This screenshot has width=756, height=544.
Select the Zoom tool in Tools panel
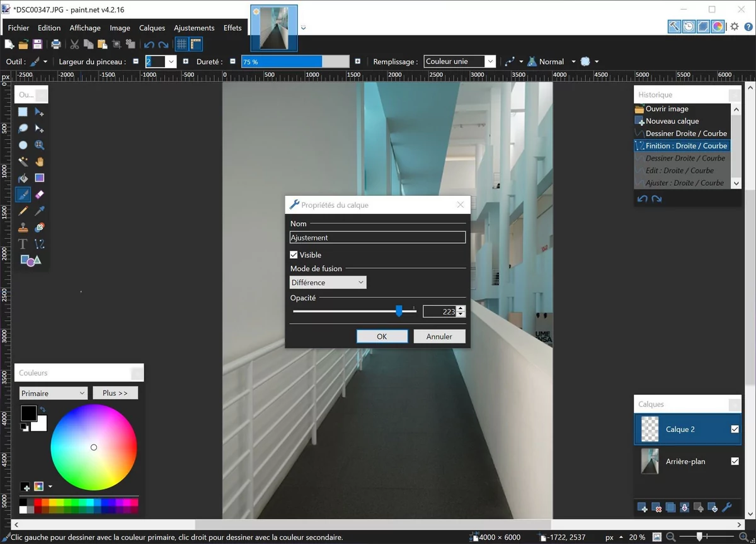[x=39, y=145]
